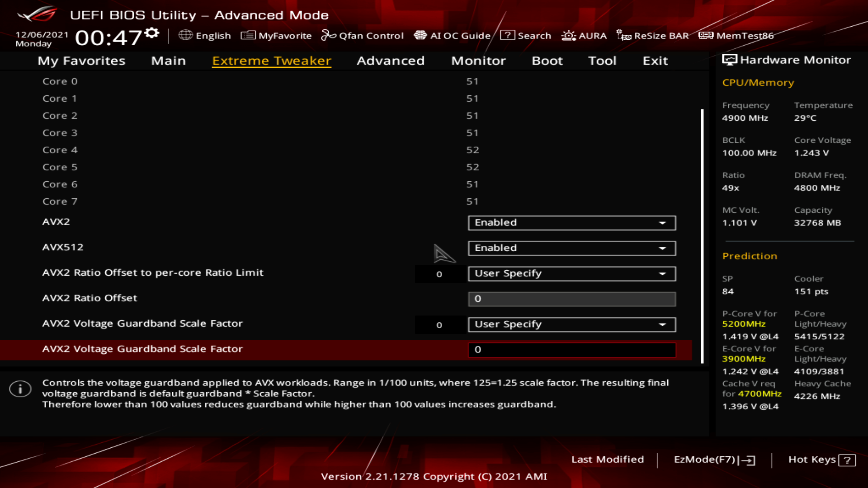Screen dimensions: 868x488
Task: Click the Last Modified button
Action: pyautogui.click(x=607, y=460)
